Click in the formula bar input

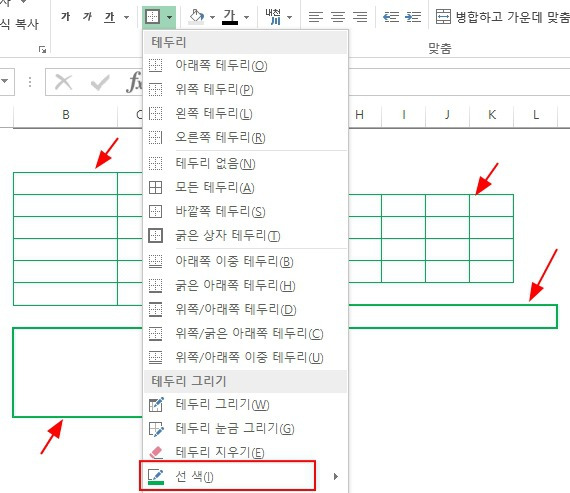(459, 82)
